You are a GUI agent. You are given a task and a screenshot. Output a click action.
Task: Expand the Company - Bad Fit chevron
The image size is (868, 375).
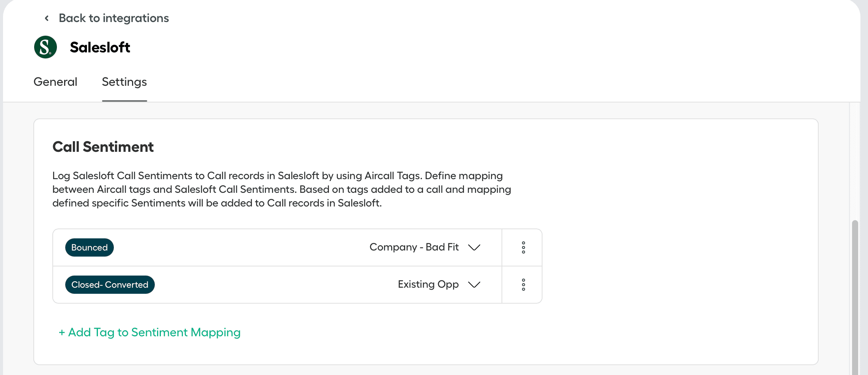pos(474,247)
